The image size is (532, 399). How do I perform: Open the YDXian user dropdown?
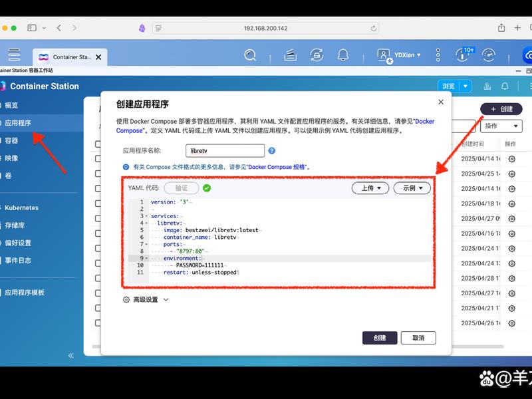pos(419,55)
